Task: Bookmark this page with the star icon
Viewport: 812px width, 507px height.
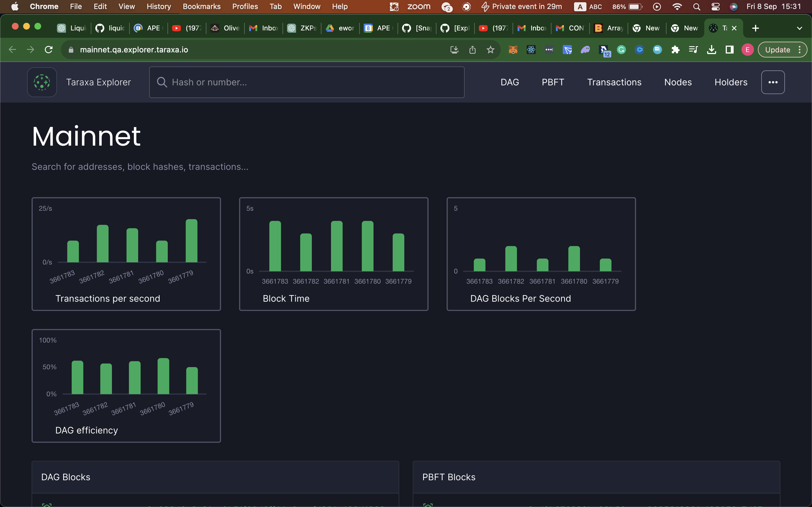Action: 490,50
